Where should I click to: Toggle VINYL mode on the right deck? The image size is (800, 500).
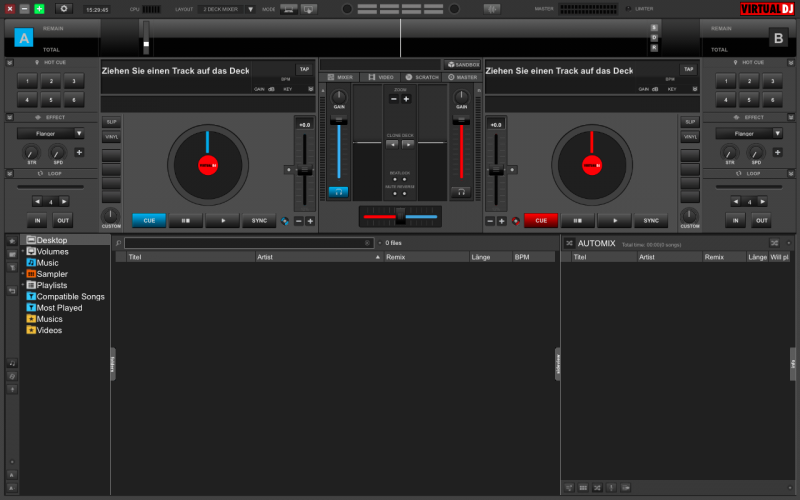(x=690, y=137)
